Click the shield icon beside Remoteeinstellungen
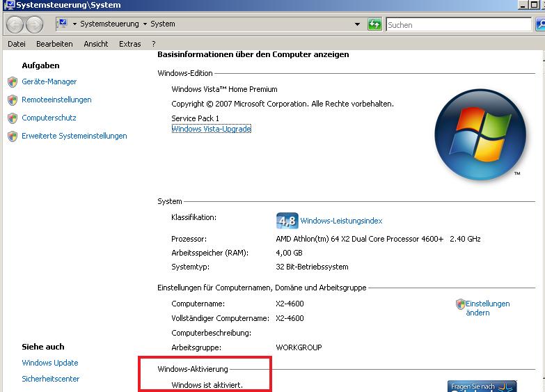 click(x=13, y=100)
